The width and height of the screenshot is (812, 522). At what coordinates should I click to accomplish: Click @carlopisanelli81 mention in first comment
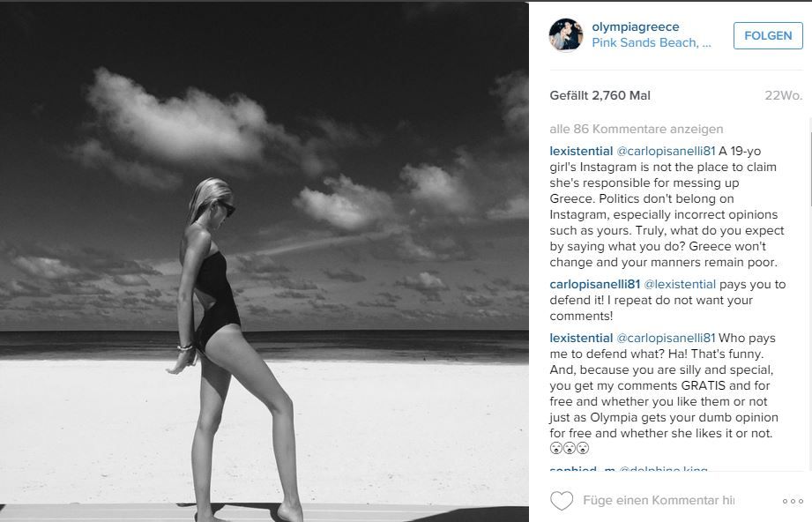[666, 151]
